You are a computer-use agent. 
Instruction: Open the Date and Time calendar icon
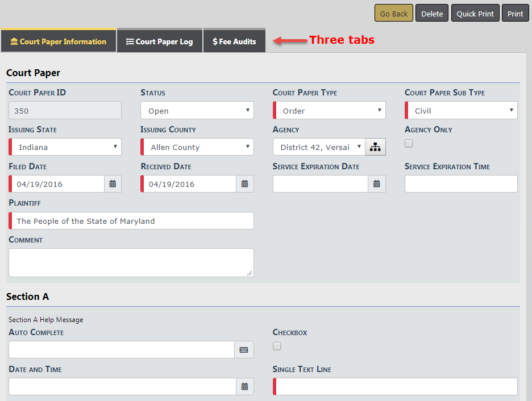(244, 387)
